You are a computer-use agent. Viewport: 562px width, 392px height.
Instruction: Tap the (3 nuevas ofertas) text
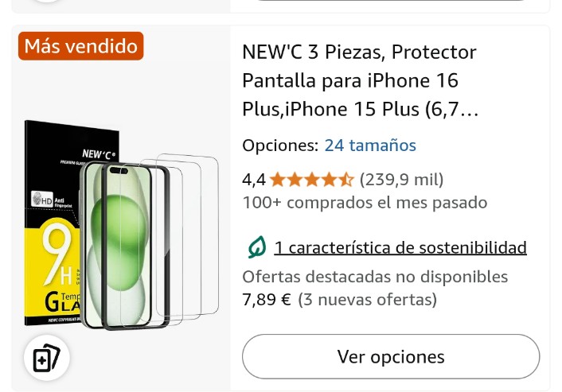[x=368, y=300]
